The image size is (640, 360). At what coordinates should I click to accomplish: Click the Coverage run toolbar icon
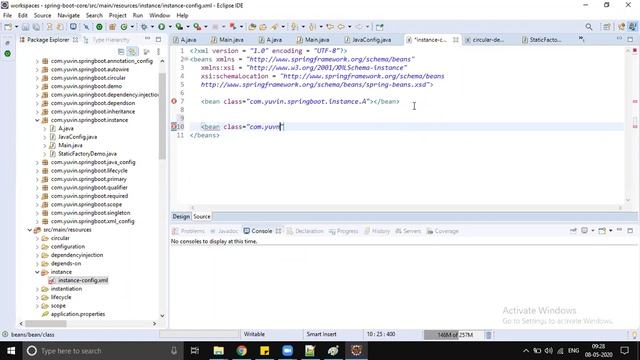(179, 27)
